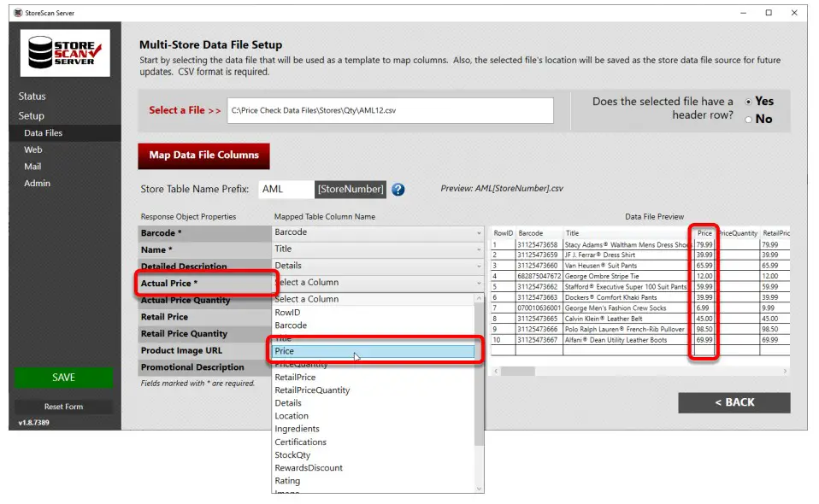Select No for header row
The image size is (819, 504).
pos(749,120)
